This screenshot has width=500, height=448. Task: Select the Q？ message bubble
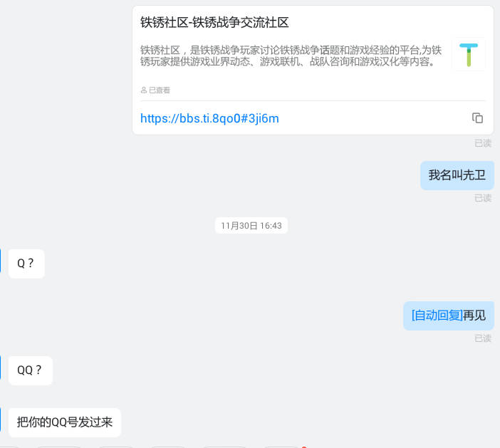click(x=26, y=264)
